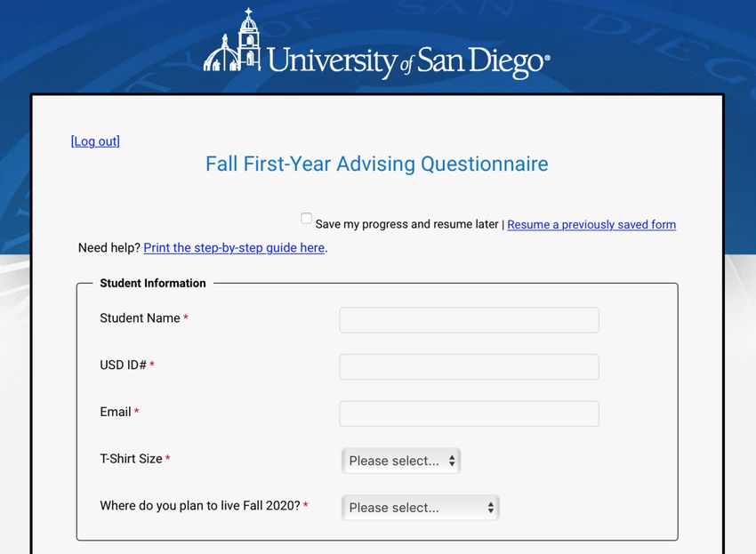Click the Save my progress label text

[407, 224]
